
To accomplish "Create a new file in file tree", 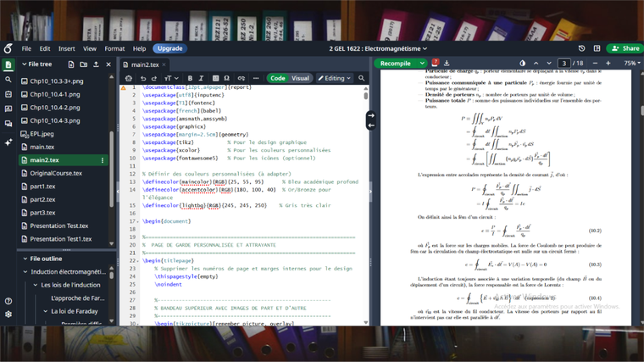I will click(71, 64).
